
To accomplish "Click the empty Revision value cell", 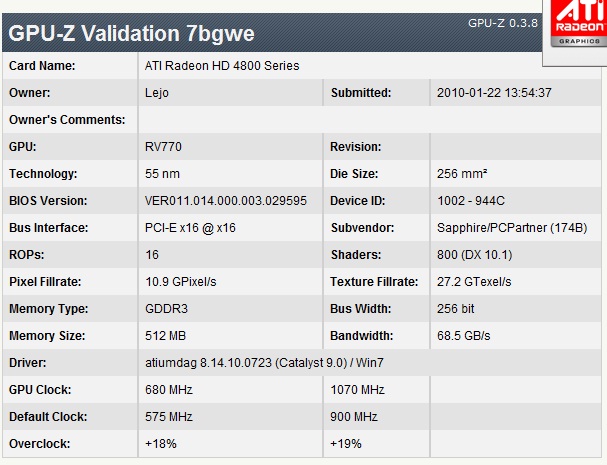I will coord(515,147).
